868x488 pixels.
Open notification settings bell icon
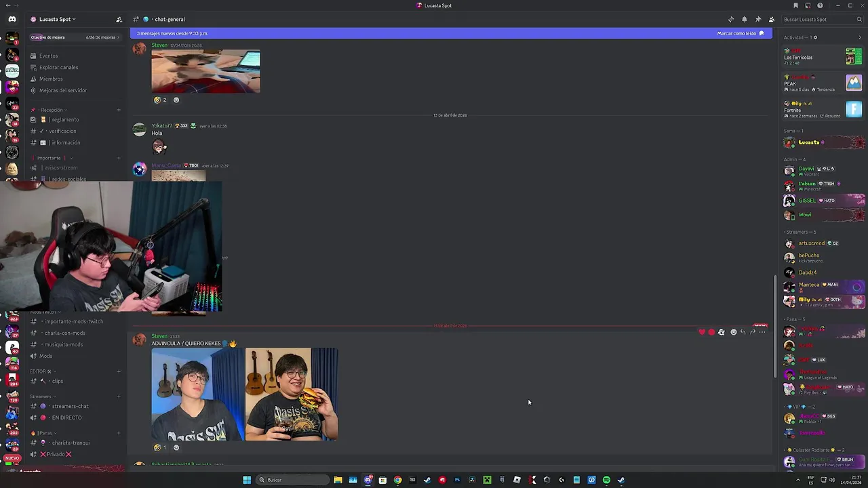744,19
